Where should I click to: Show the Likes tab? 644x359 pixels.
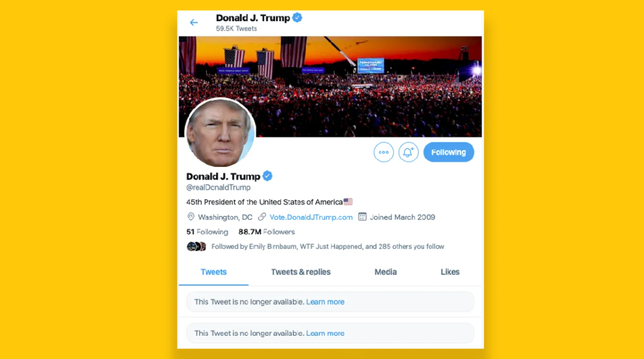pyautogui.click(x=450, y=272)
